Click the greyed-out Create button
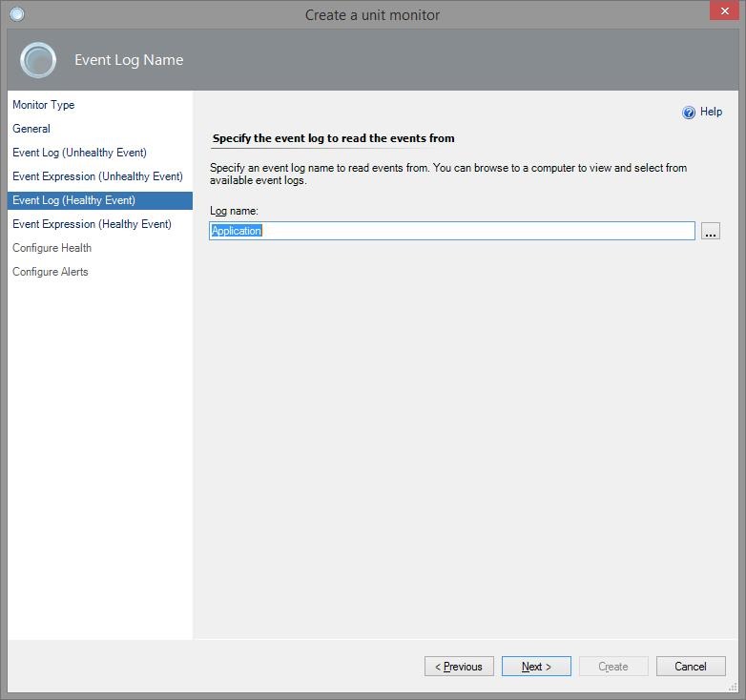The height and width of the screenshot is (700, 746). [x=612, y=667]
